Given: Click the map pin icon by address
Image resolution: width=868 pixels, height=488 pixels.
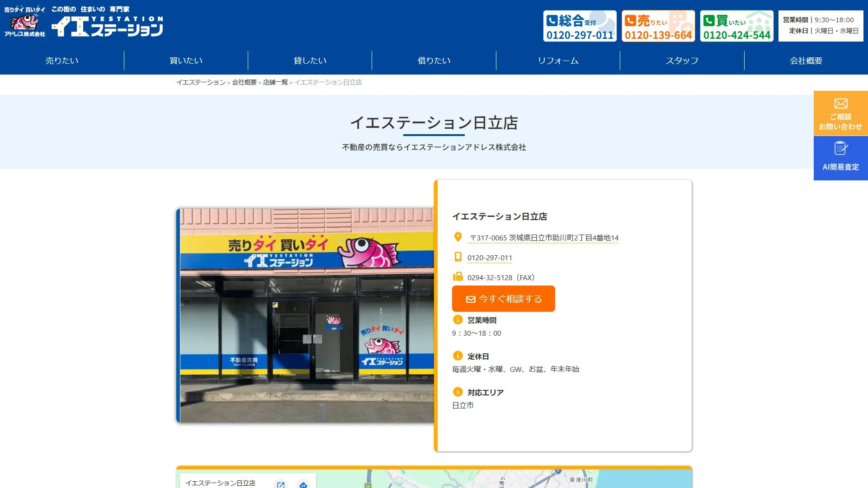Looking at the screenshot, I should pos(458,237).
